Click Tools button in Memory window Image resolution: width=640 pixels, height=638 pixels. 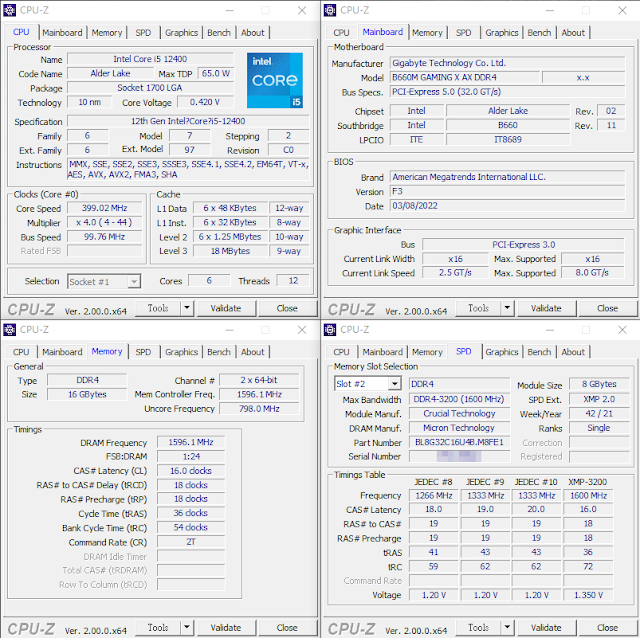[x=158, y=627]
